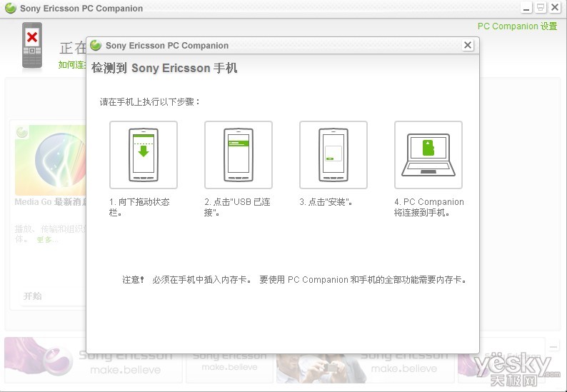Image resolution: width=567 pixels, height=392 pixels.
Task: Select text "3. 点击"安装"。"
Action: click(x=326, y=202)
